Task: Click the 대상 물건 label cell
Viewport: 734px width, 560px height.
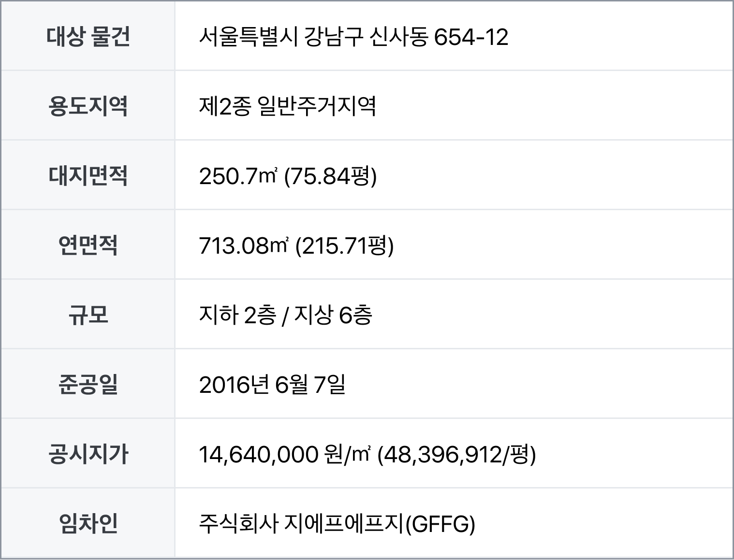Action: coord(88,36)
